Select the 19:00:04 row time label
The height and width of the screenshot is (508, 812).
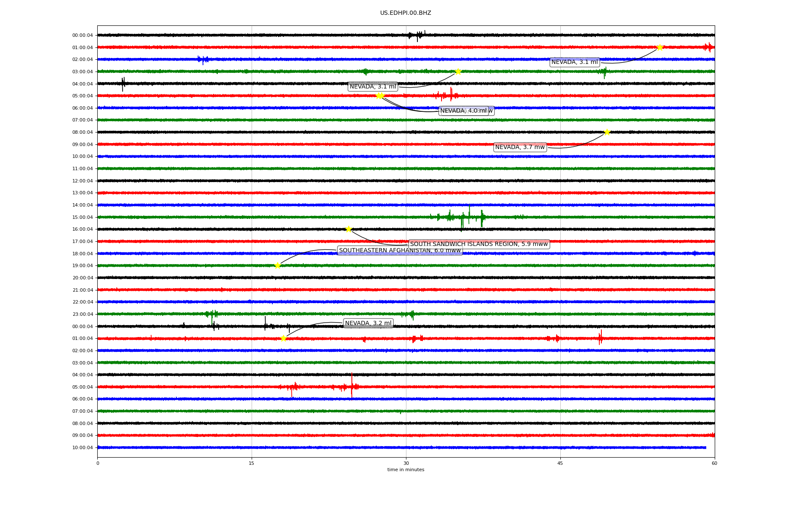tap(82, 266)
